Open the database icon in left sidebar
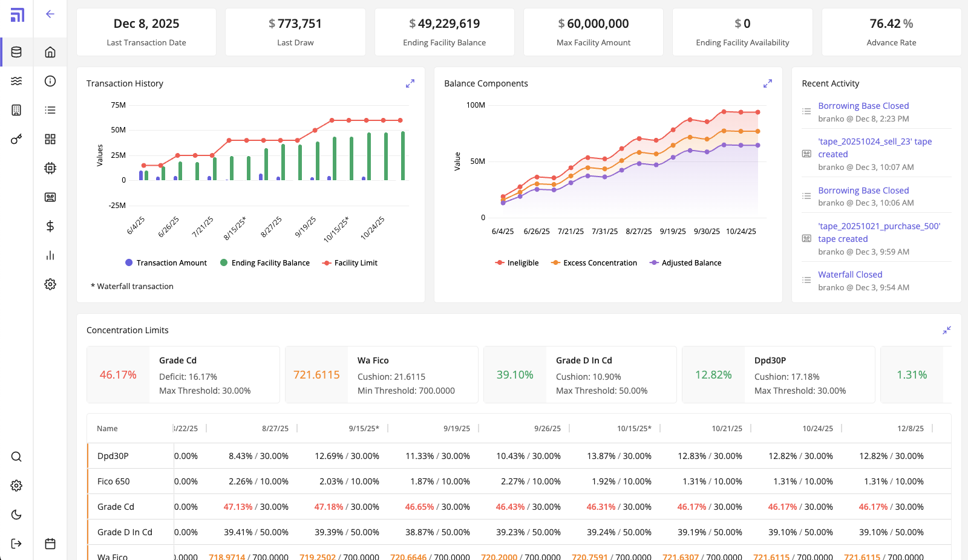Image resolution: width=968 pixels, height=560 pixels. click(x=16, y=52)
